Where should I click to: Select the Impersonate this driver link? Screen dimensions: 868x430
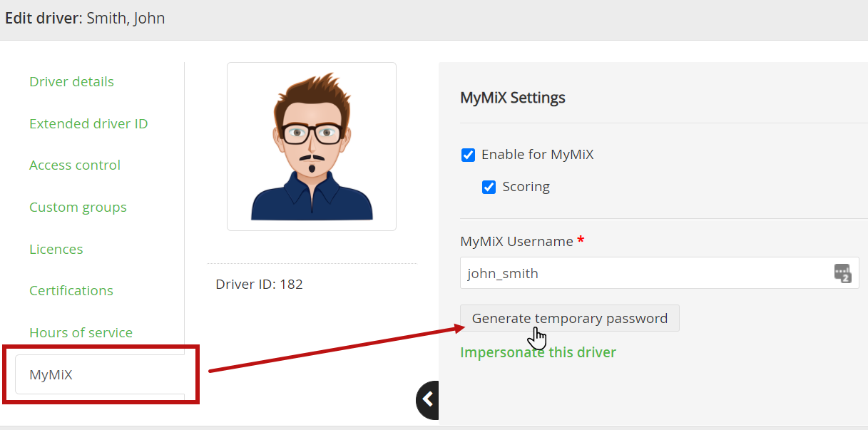(538, 352)
